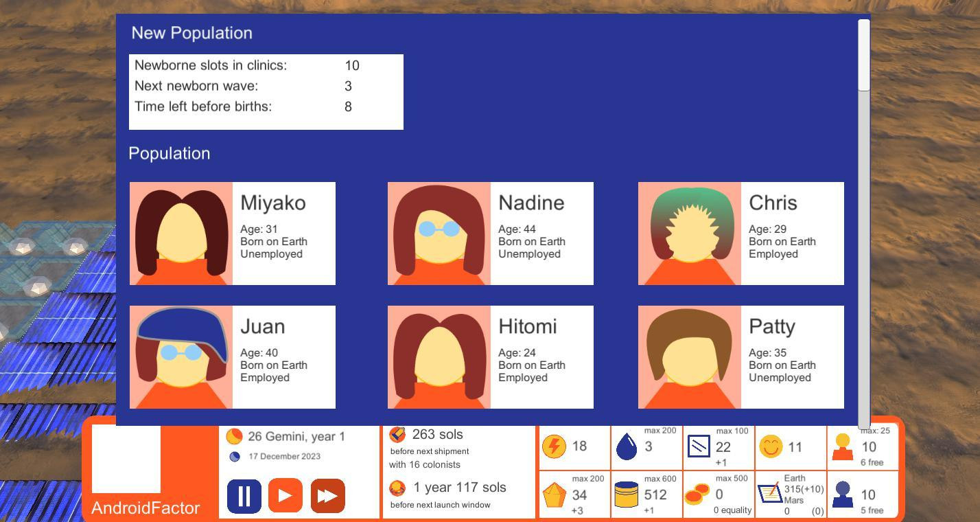
Task: Click Patty's colonist card
Action: coord(741,357)
